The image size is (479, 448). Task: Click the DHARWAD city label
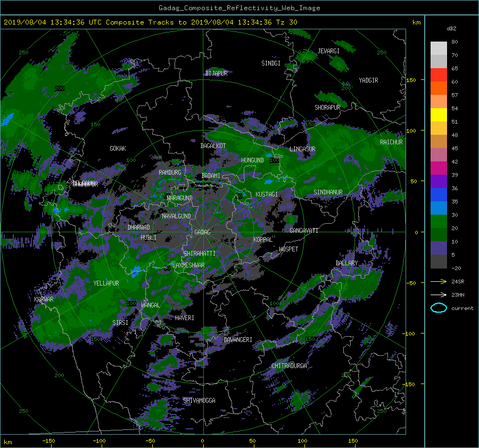click(x=139, y=227)
